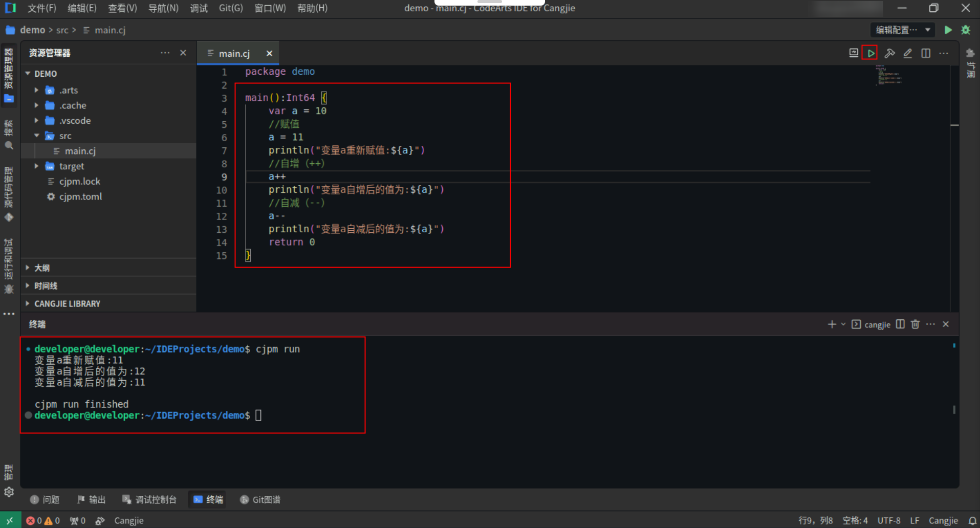This screenshot has height=528, width=980.
Task: Open the 查看(V) menu
Action: point(122,8)
